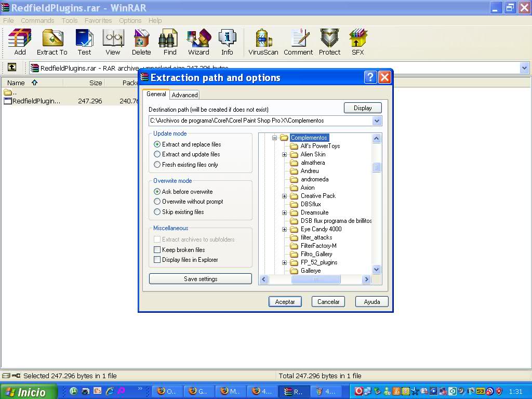Screen dimensions: 532x399
Task: Select Extract and update files option
Action: (x=157, y=154)
